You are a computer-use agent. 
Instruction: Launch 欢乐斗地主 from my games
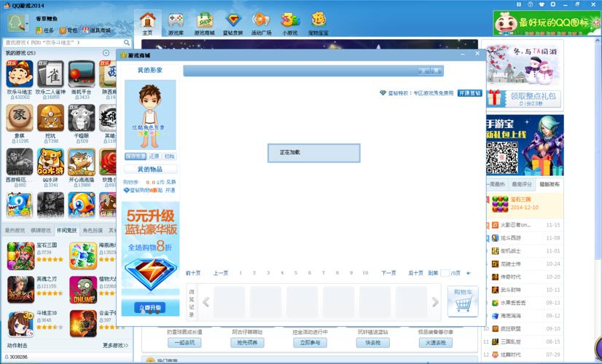point(20,74)
